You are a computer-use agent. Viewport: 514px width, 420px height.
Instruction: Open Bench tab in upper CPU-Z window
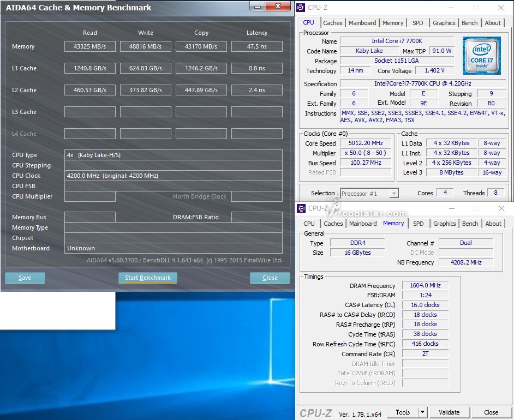[x=469, y=23]
